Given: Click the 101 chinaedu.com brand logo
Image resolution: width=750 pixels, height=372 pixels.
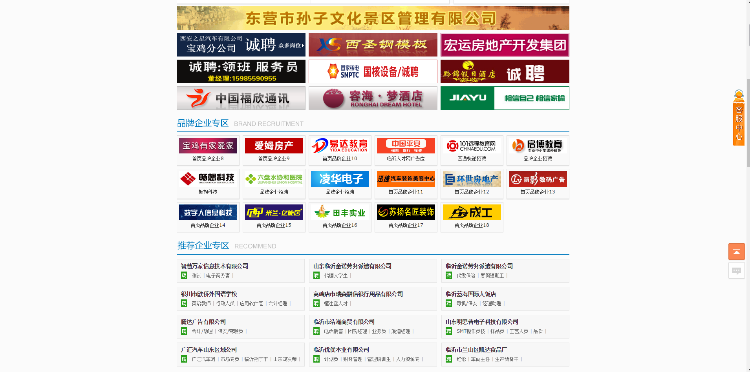Looking at the screenshot, I should tap(472, 146).
